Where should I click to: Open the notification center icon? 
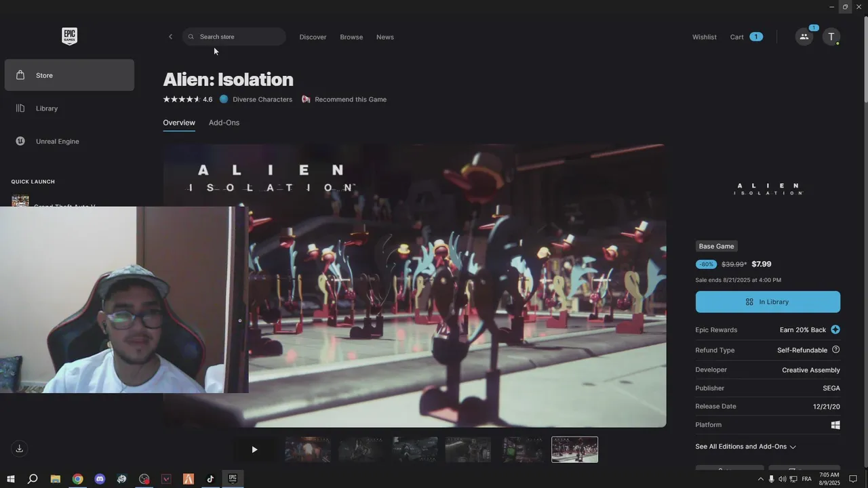tap(853, 479)
